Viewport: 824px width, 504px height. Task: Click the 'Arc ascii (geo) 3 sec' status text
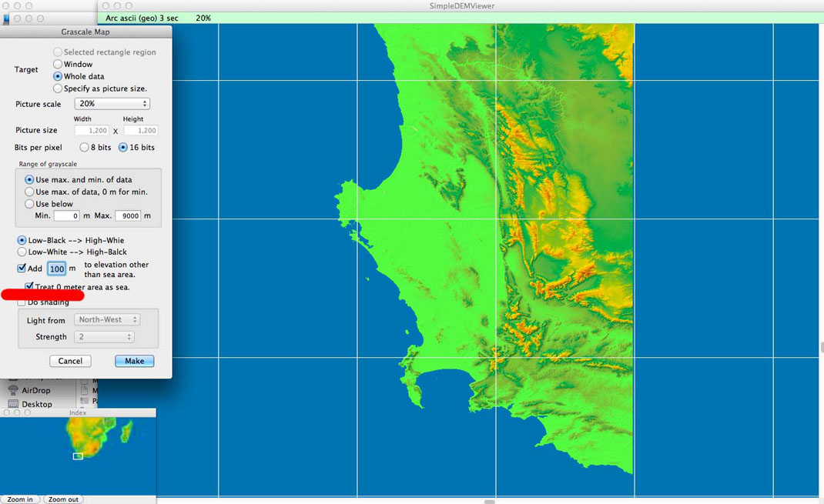tap(142, 18)
